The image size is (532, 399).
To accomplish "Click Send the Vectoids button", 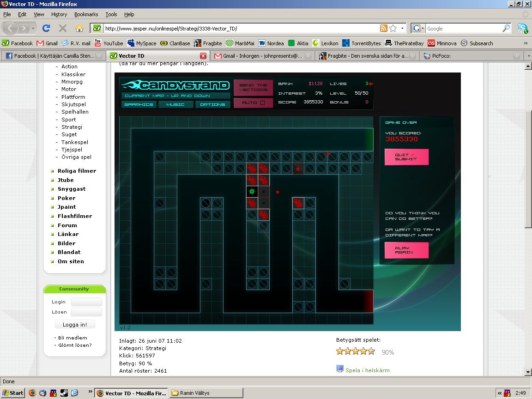I will (x=253, y=87).
